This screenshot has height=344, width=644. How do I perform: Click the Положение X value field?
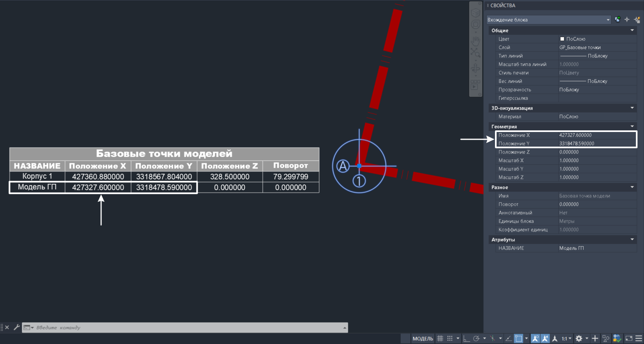597,135
